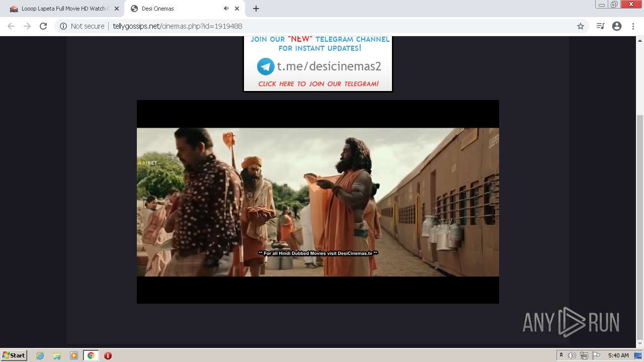Click the 5:40 AM system clock
The height and width of the screenshot is (362, 644).
(618, 355)
